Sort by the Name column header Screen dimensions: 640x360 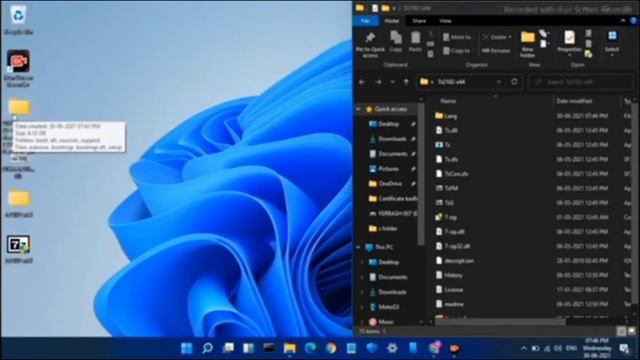point(448,101)
